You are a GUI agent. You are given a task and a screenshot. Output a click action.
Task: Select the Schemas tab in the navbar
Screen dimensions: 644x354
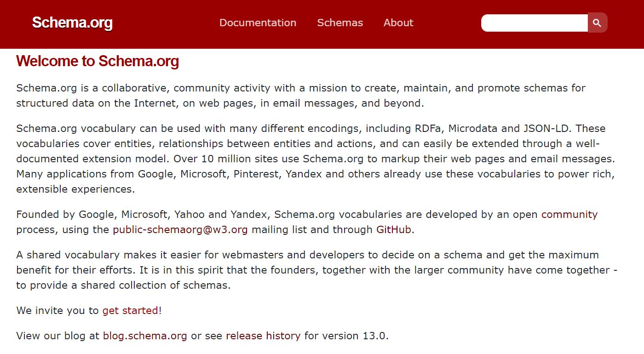pos(340,23)
